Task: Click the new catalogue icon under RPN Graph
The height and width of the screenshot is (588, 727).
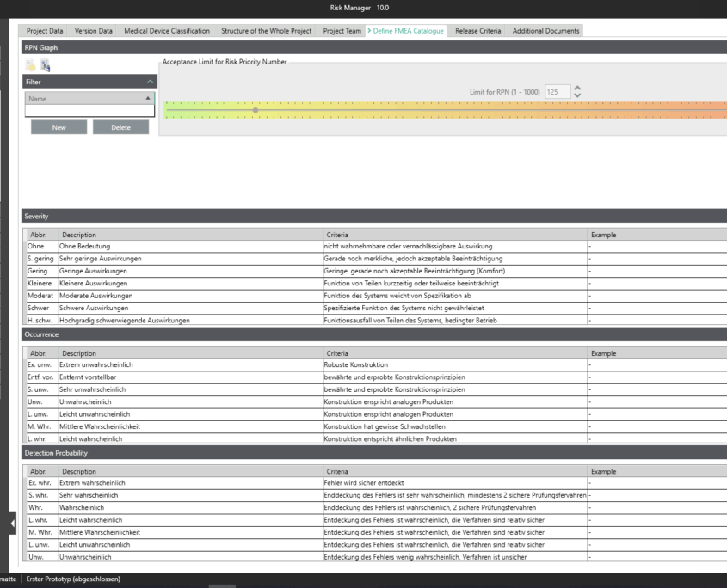Action: [32, 65]
